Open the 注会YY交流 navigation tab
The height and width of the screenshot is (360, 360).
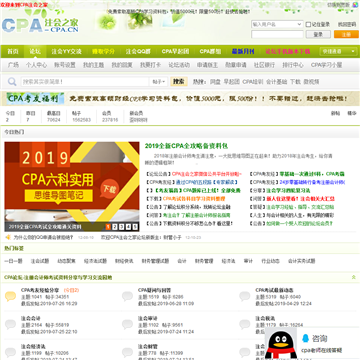66,51
